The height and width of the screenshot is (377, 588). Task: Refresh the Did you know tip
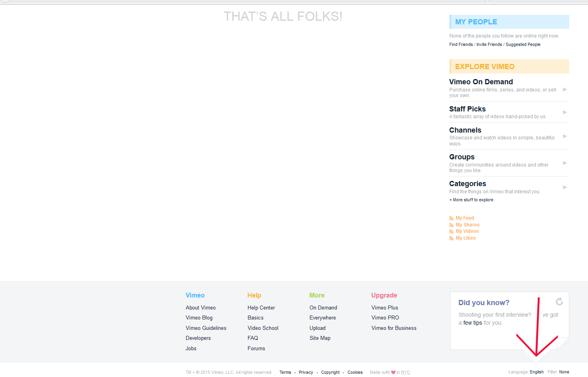coord(559,302)
